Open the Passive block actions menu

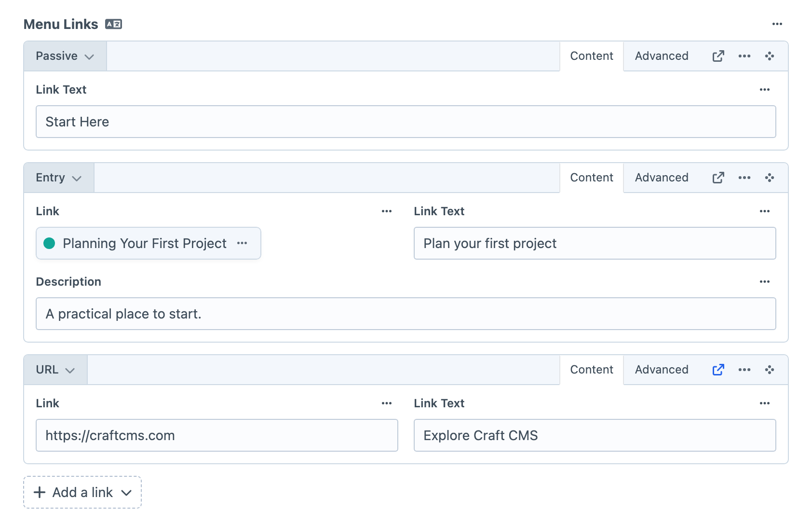click(744, 56)
